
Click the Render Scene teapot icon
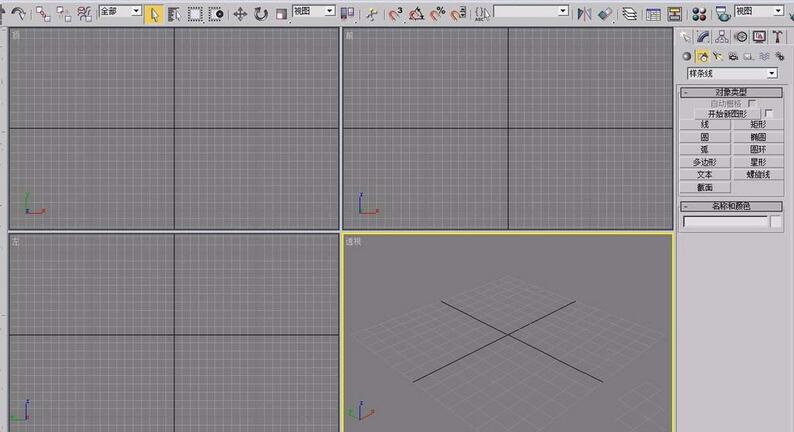(x=723, y=15)
